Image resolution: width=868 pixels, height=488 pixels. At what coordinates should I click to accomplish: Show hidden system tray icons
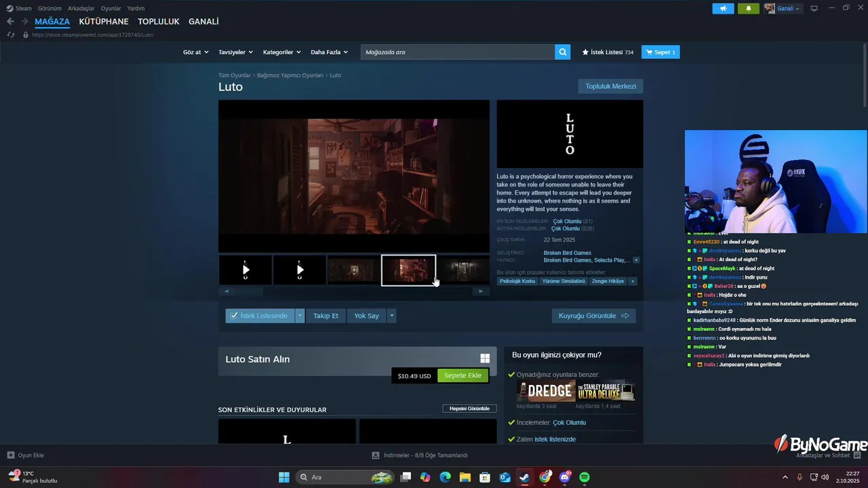(x=785, y=477)
